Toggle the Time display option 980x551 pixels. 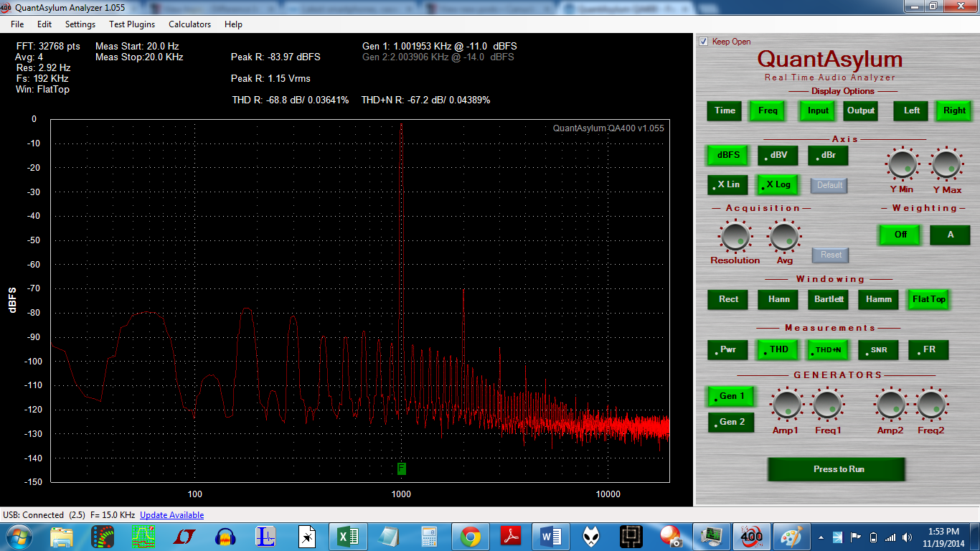tap(725, 110)
